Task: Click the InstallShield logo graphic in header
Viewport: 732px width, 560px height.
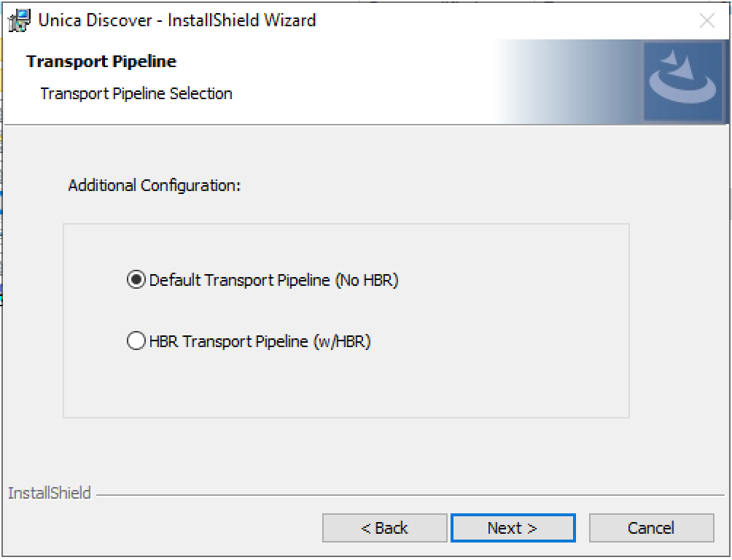Action: tap(681, 81)
